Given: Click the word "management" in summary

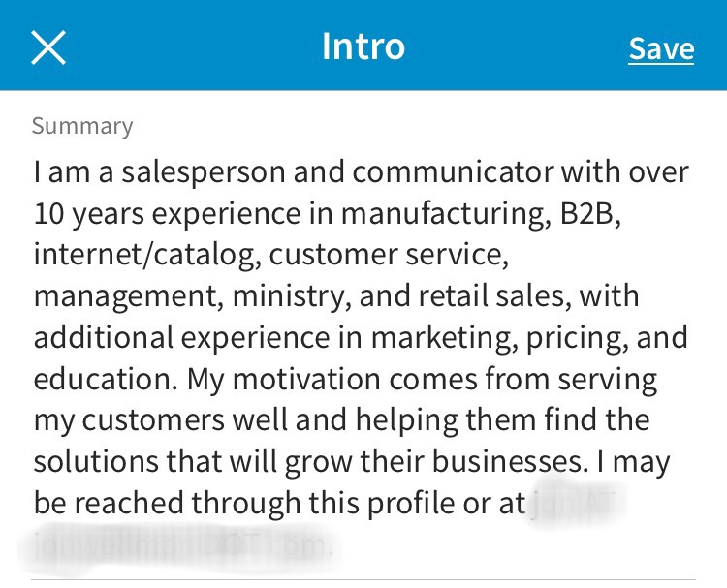Looking at the screenshot, I should [x=128, y=296].
